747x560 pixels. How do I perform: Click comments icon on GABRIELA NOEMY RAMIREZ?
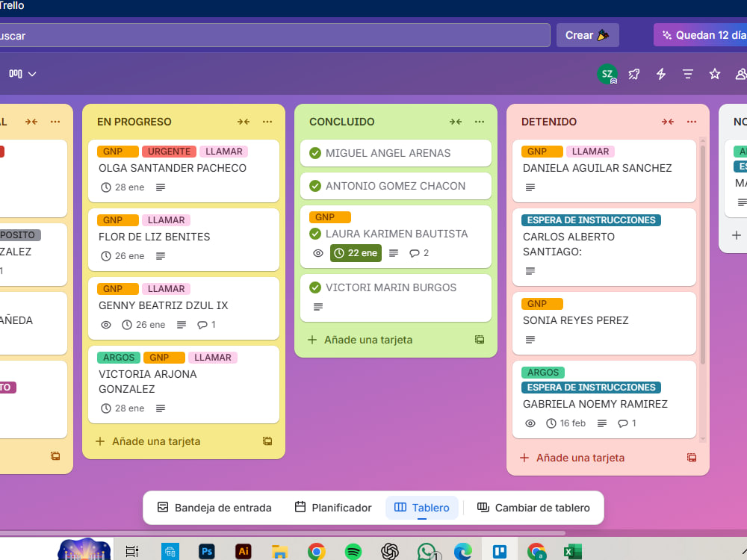coord(627,423)
